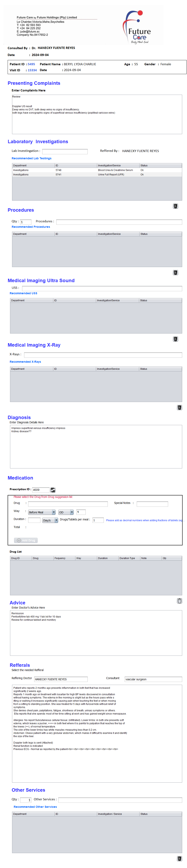Click trash icon below the Drug List table

(179, 601)
